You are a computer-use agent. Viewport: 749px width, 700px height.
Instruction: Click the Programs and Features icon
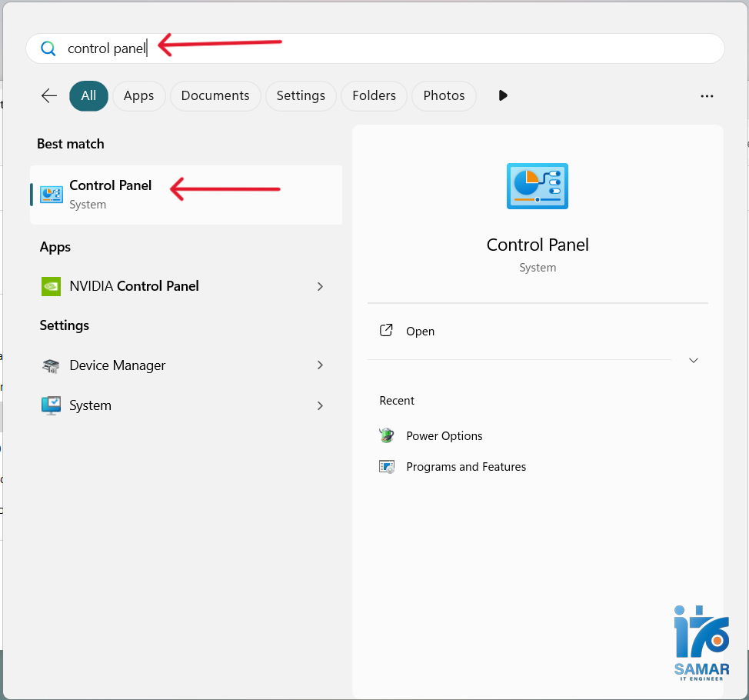click(387, 467)
